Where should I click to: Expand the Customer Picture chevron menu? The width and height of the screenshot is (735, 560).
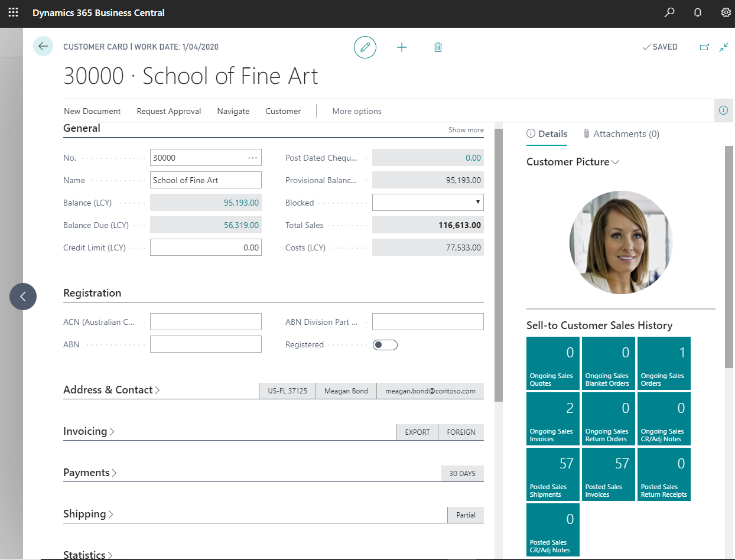click(615, 162)
